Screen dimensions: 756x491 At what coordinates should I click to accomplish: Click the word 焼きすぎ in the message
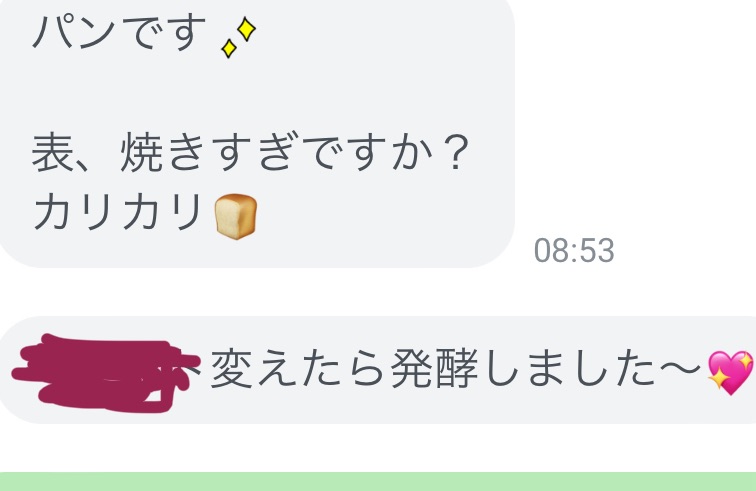[x=207, y=152]
